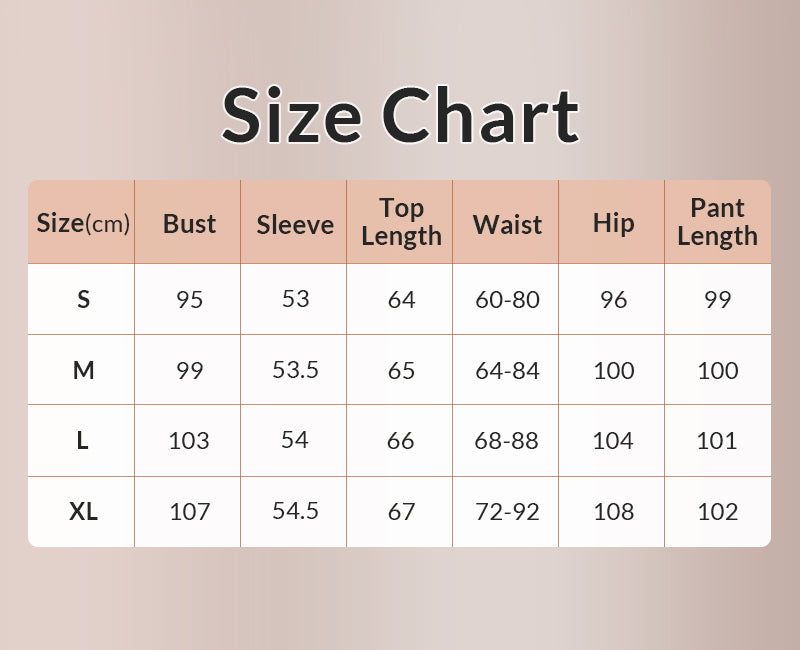
Task: Click the 96 hip value
Action: (x=613, y=299)
